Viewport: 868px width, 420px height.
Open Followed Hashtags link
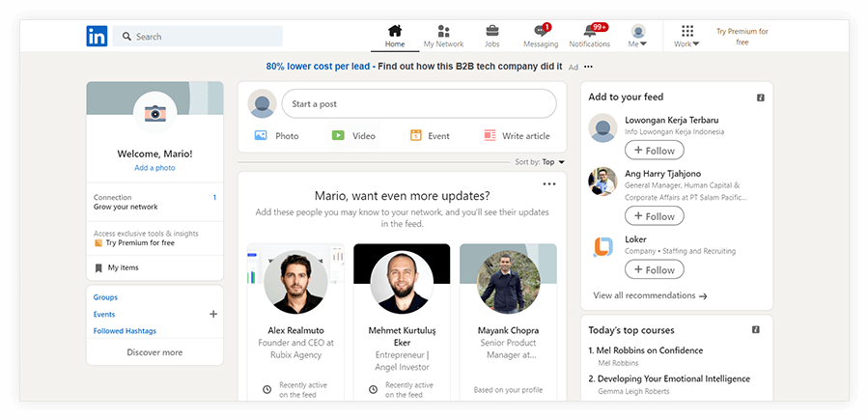[x=125, y=331]
